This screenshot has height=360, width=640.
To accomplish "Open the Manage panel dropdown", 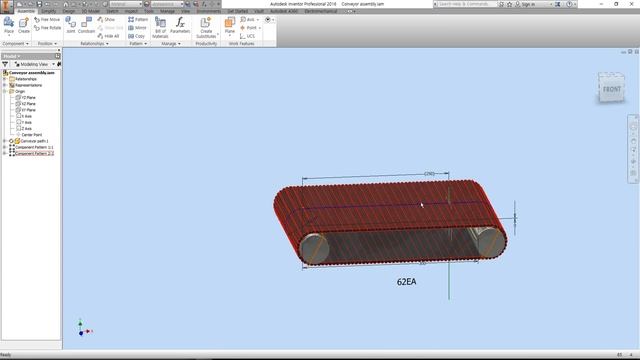I will [171, 43].
